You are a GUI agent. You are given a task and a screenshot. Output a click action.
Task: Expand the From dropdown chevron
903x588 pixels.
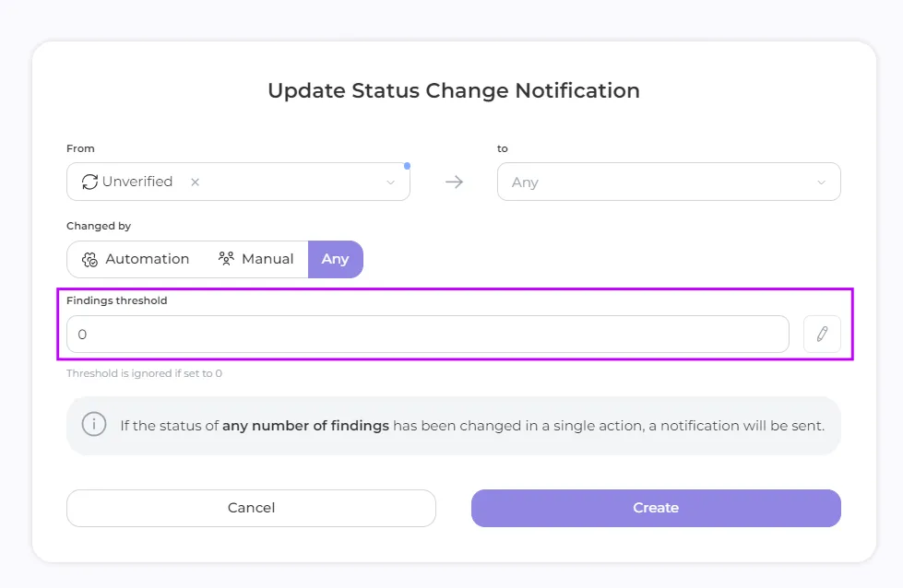pyautogui.click(x=390, y=182)
